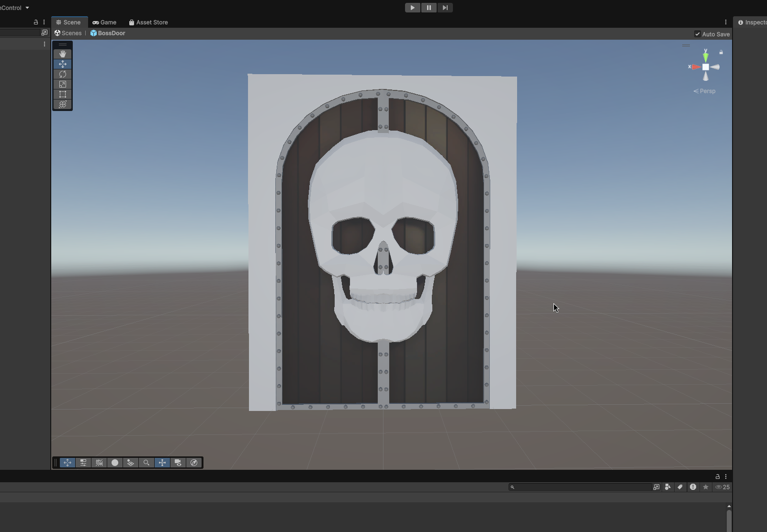Click the scene camera settings icon
This screenshot has height=532, width=767.
178,463
